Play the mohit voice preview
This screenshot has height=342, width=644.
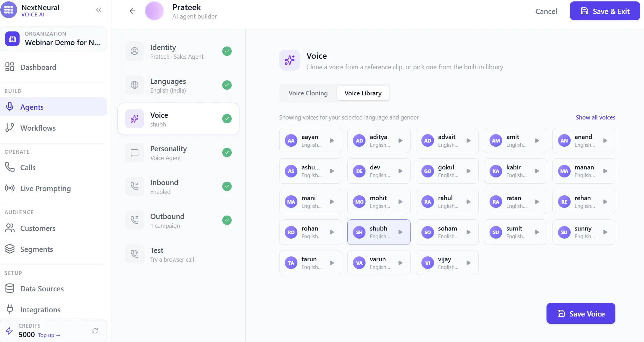(400, 202)
